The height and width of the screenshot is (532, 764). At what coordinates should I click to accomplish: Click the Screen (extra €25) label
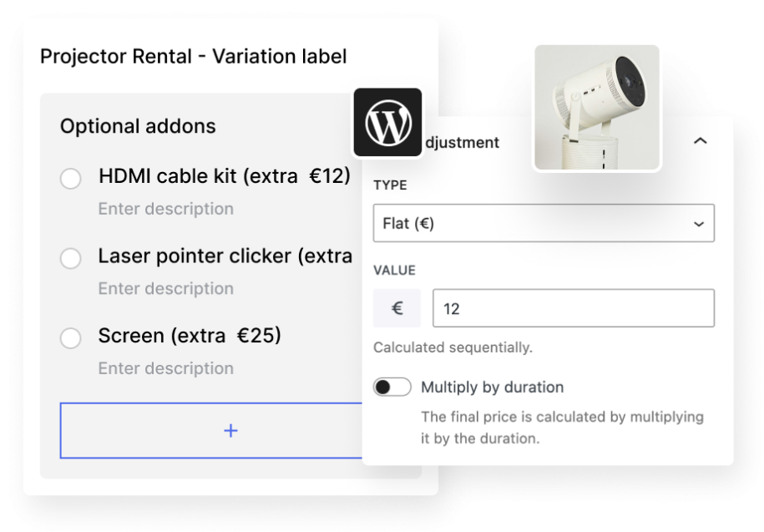pos(190,336)
